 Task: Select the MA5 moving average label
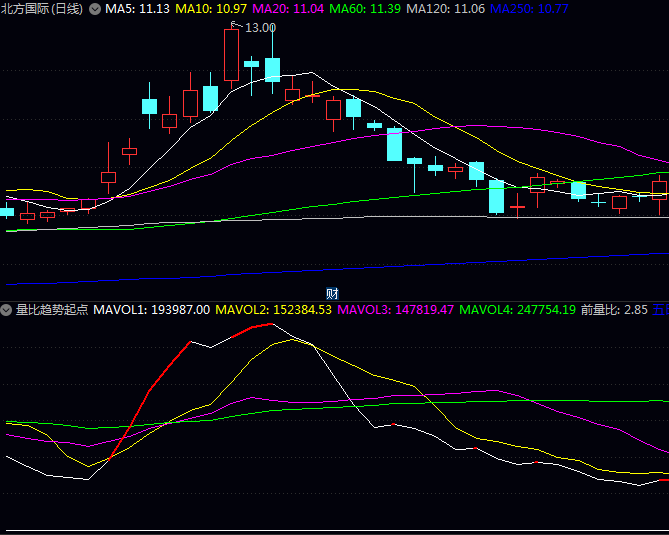137,9
